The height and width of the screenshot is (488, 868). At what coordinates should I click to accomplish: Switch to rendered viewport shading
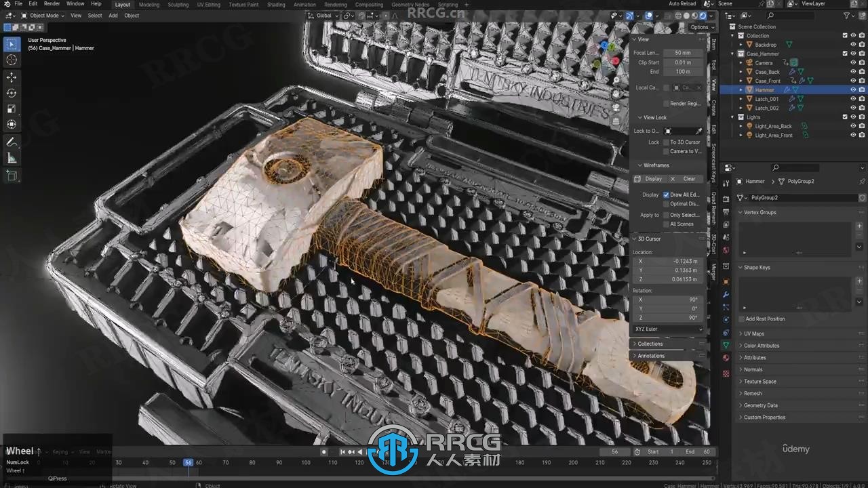[x=703, y=16]
